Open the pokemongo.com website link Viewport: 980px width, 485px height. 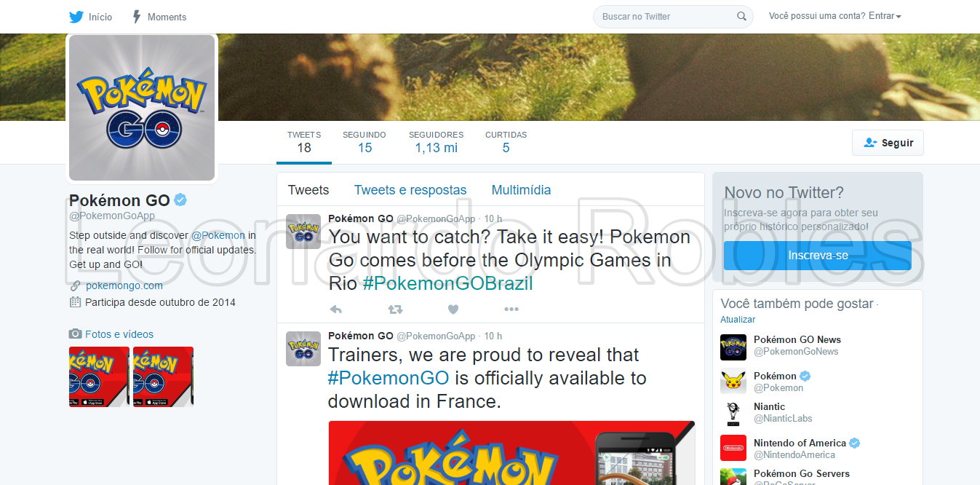[x=124, y=285]
